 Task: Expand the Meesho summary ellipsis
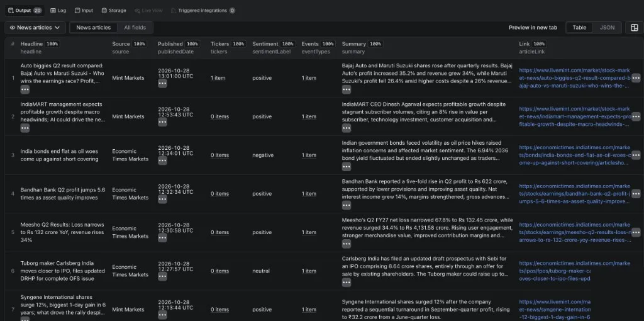tap(347, 244)
